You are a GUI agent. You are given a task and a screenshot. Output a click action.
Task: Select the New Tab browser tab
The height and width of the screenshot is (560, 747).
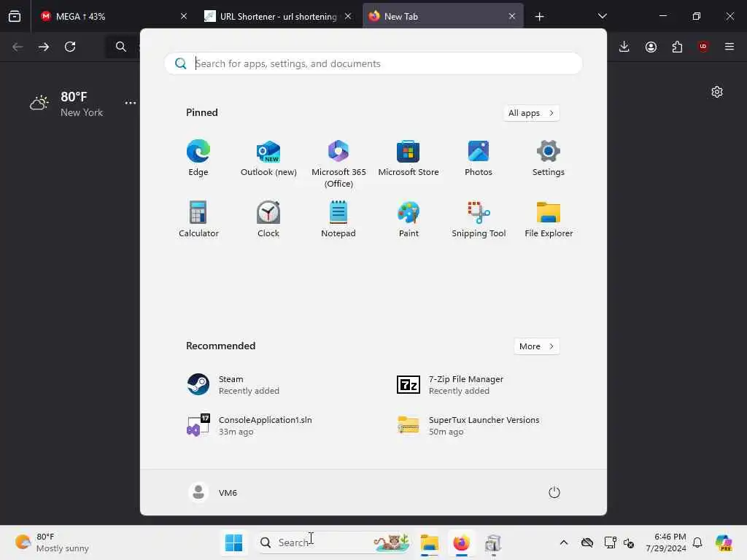point(443,16)
